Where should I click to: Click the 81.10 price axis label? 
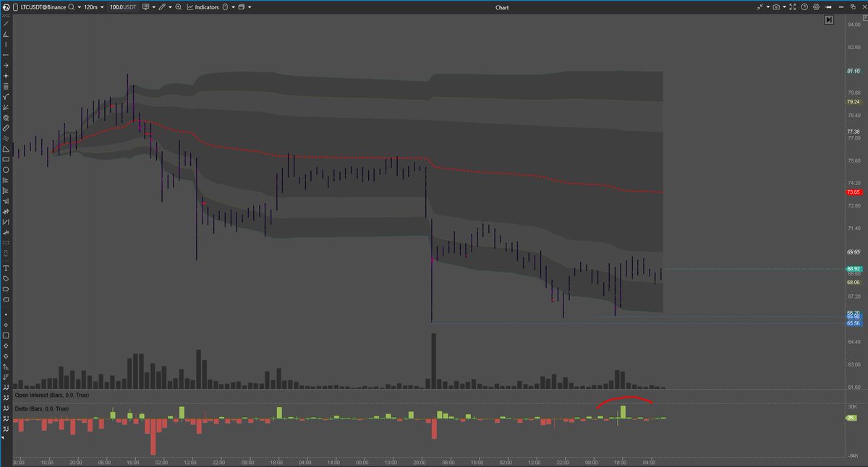[853, 72]
